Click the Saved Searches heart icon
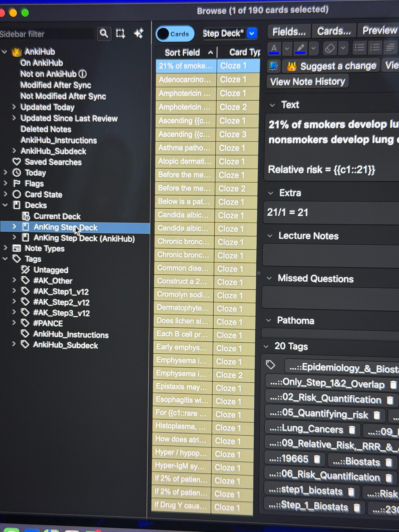 (x=17, y=162)
